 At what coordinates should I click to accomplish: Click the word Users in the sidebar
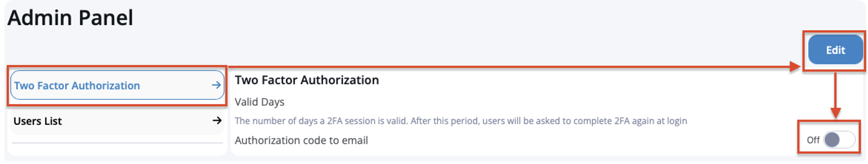click(26, 121)
